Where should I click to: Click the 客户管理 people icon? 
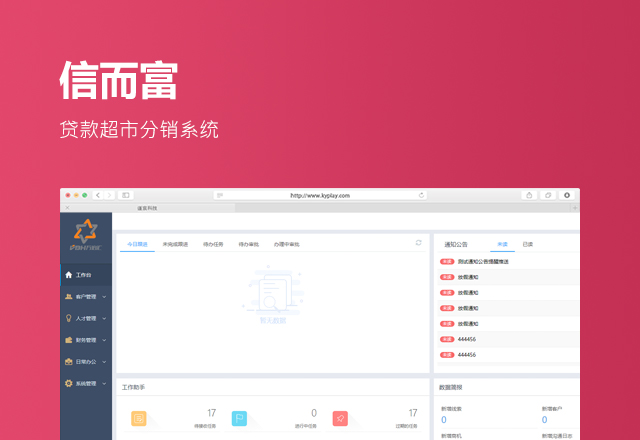[68, 296]
